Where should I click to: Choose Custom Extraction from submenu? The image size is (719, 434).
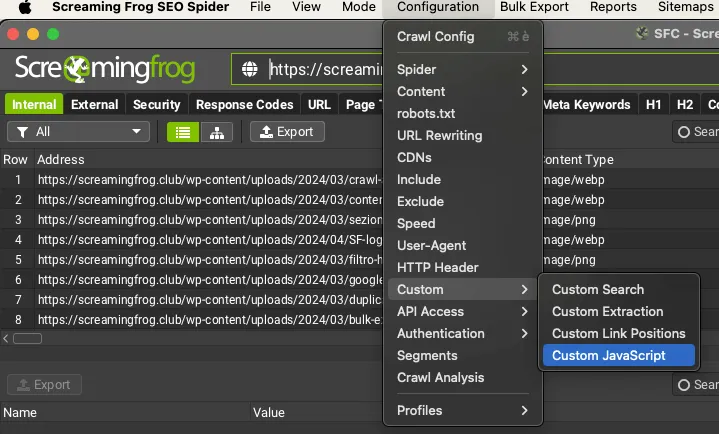(607, 311)
